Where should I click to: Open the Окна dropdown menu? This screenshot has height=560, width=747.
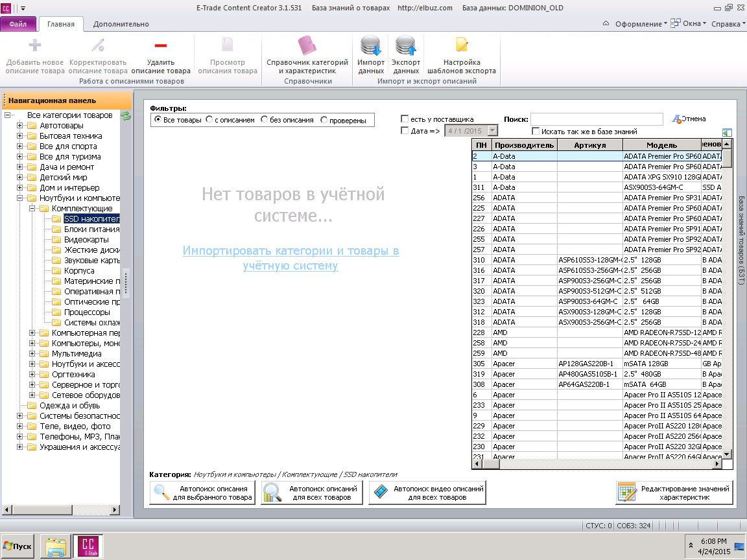[688, 23]
